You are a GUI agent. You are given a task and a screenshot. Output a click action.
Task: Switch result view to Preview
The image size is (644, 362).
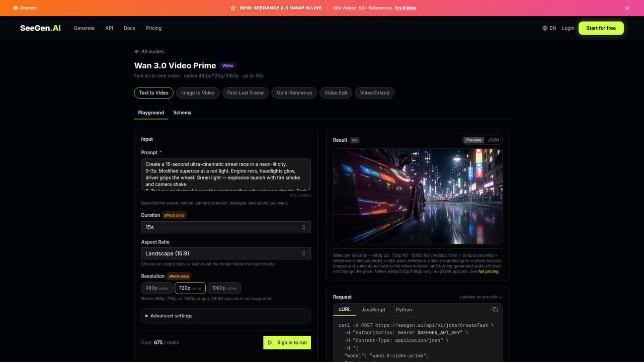click(x=473, y=140)
